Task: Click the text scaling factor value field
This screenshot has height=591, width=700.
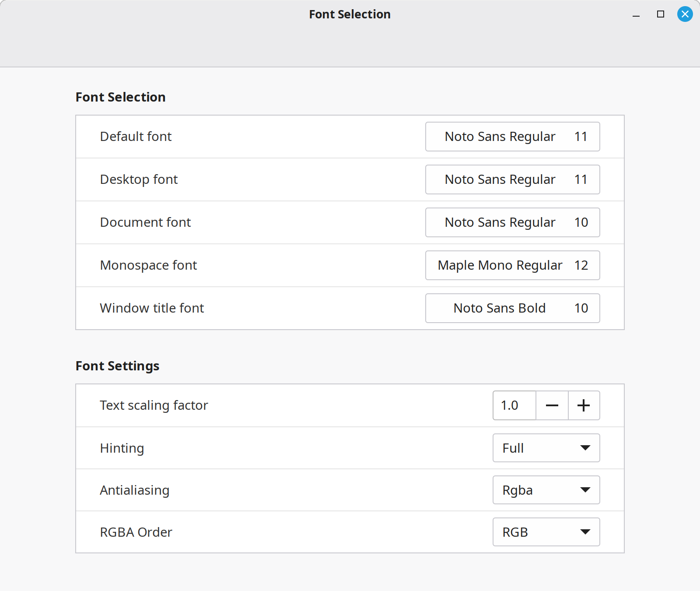Action: click(x=514, y=405)
